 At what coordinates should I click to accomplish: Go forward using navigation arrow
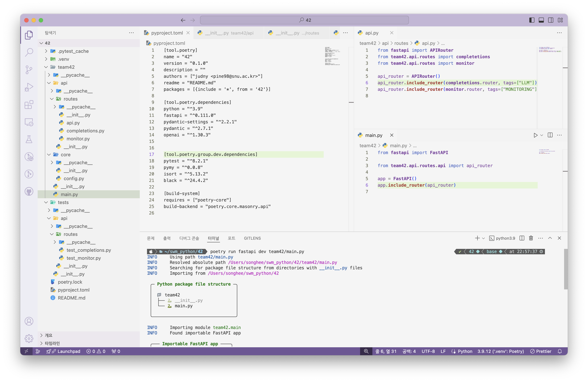click(192, 20)
